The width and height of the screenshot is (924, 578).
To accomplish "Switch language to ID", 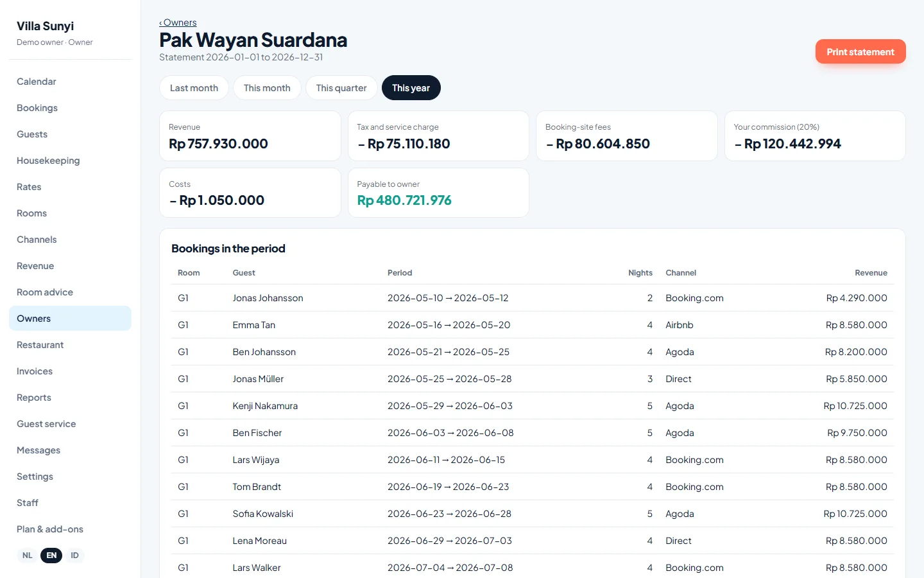I will click(74, 556).
